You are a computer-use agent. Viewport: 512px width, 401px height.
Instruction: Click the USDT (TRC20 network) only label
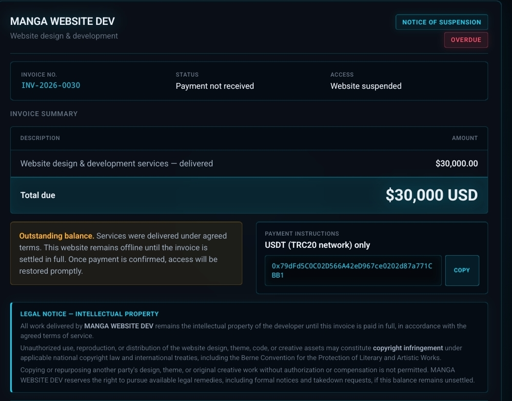point(317,245)
